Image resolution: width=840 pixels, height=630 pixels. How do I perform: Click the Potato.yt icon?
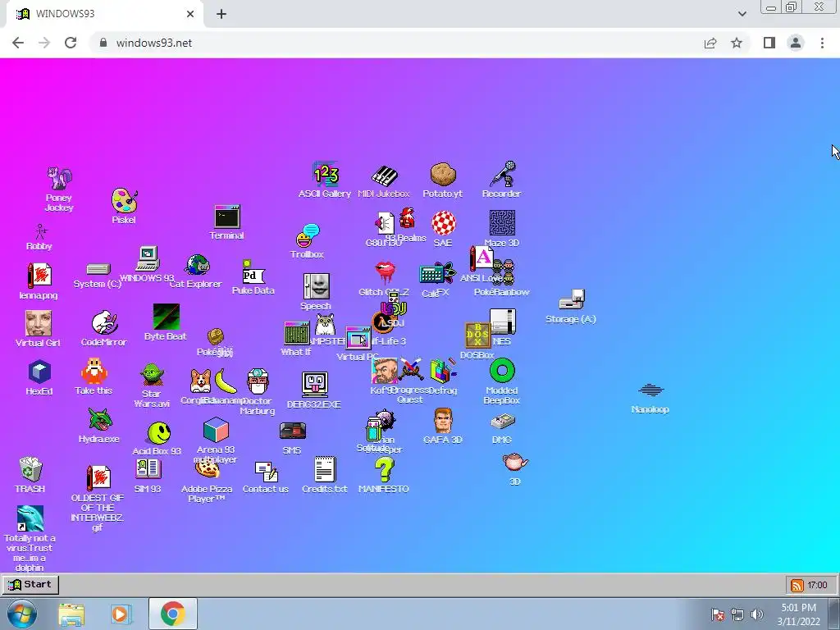[x=443, y=175]
